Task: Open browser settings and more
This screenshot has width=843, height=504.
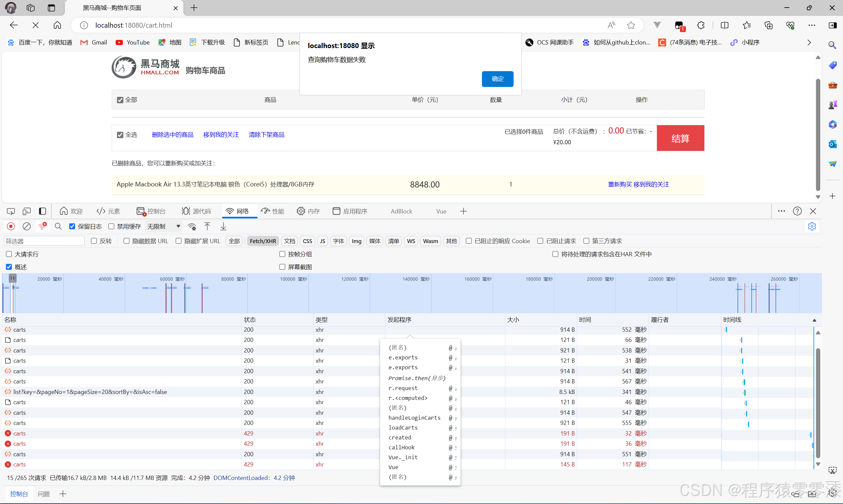Action: coord(812,25)
